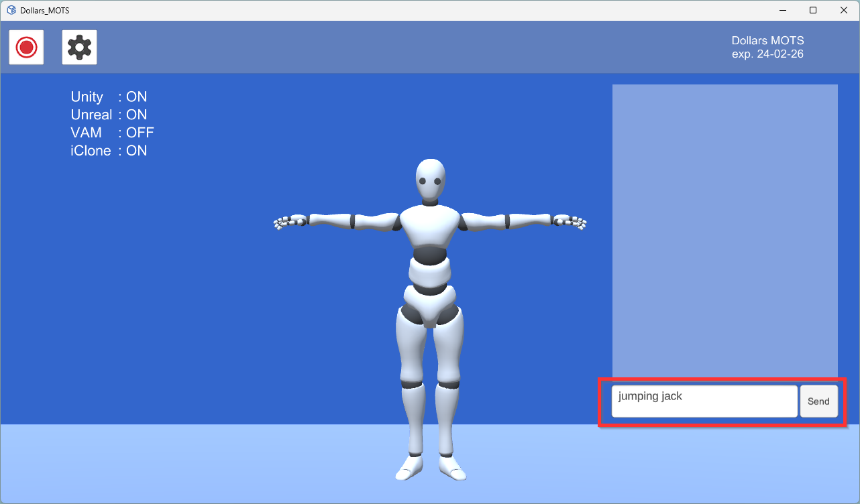This screenshot has width=860, height=504.
Task: Select the robot's hand on the right side
Action: [x=572, y=222]
